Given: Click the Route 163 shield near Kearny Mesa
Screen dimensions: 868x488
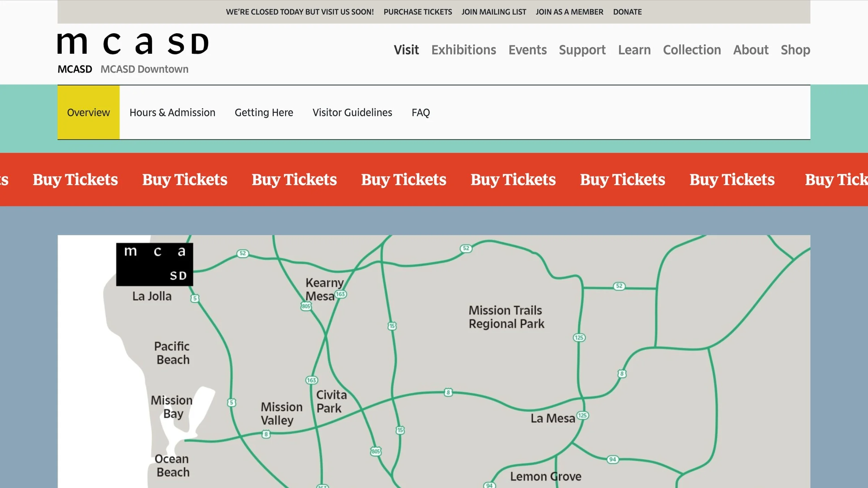Looking at the screenshot, I should (x=341, y=294).
